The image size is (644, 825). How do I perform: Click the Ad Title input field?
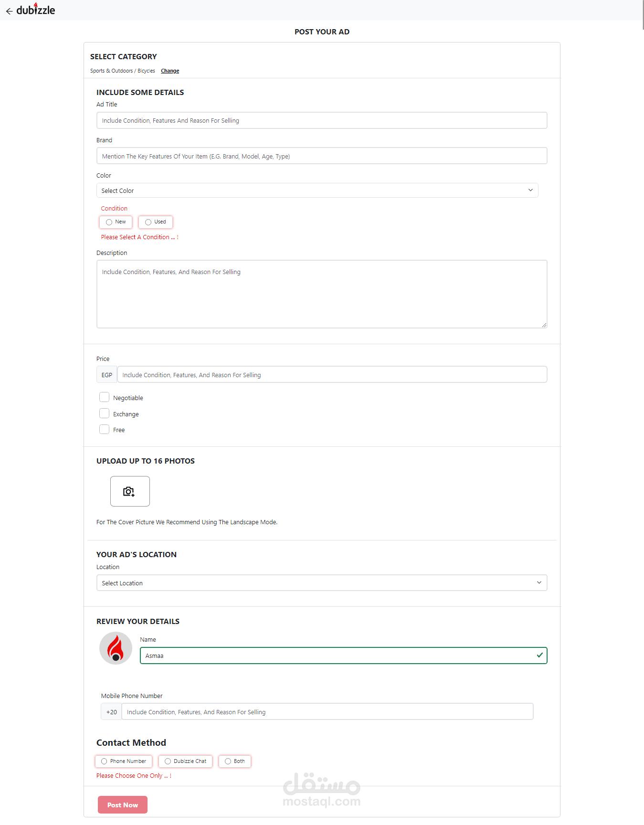pos(321,120)
